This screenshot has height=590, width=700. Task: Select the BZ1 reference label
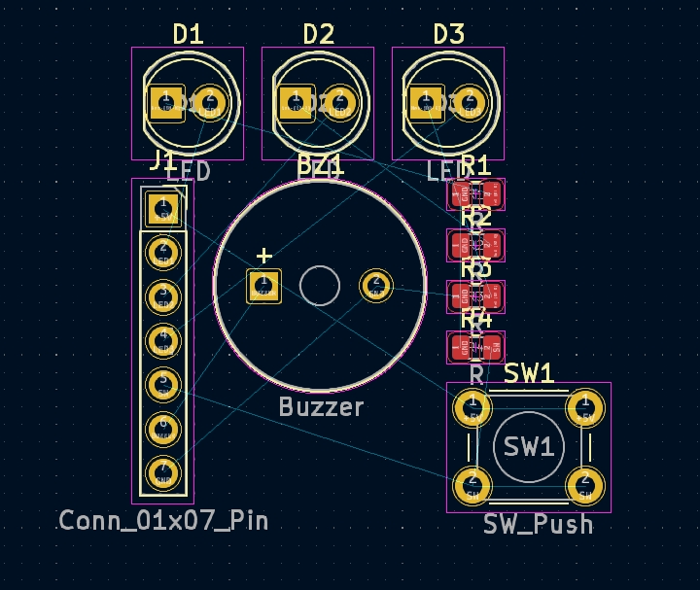pyautogui.click(x=320, y=165)
